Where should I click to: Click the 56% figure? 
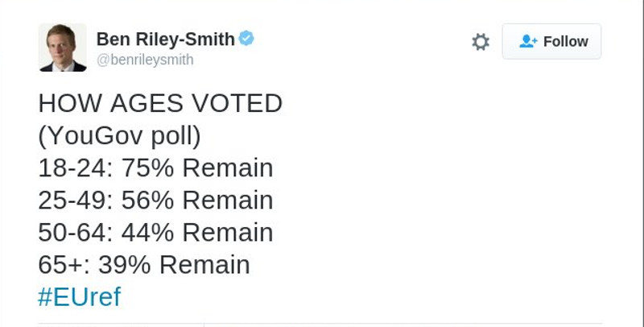[x=147, y=200]
